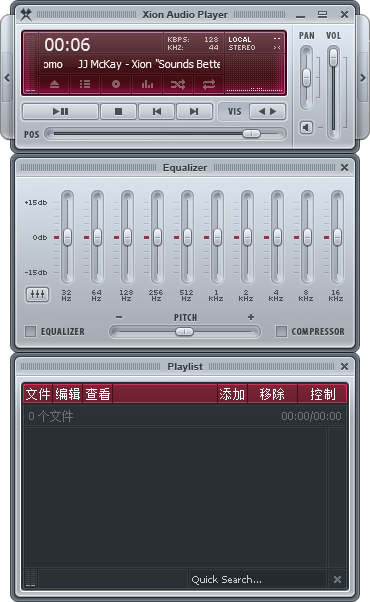
Task: Click the 64 Hz equalizer band slider
Action: [x=97, y=237]
